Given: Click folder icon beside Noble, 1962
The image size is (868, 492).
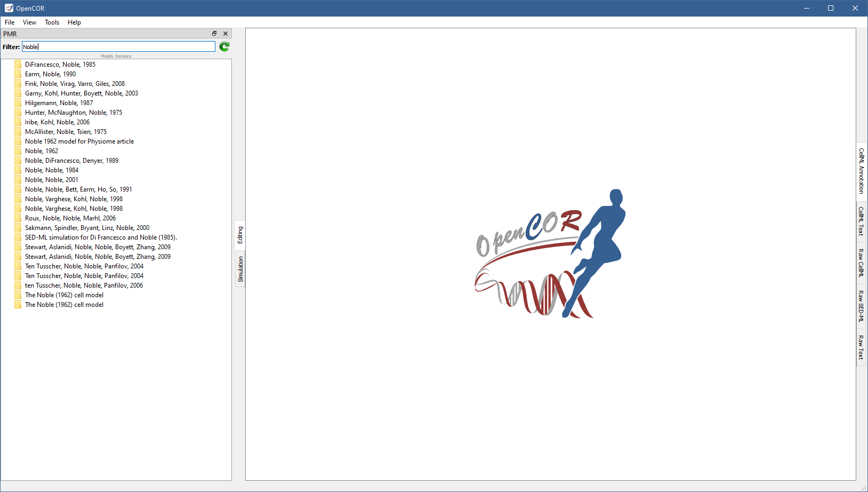Looking at the screenshot, I should [18, 151].
